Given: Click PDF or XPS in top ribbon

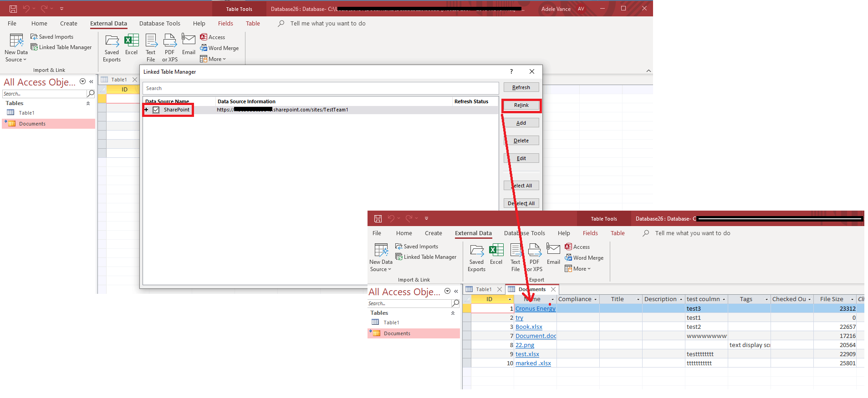Looking at the screenshot, I should pos(170,48).
